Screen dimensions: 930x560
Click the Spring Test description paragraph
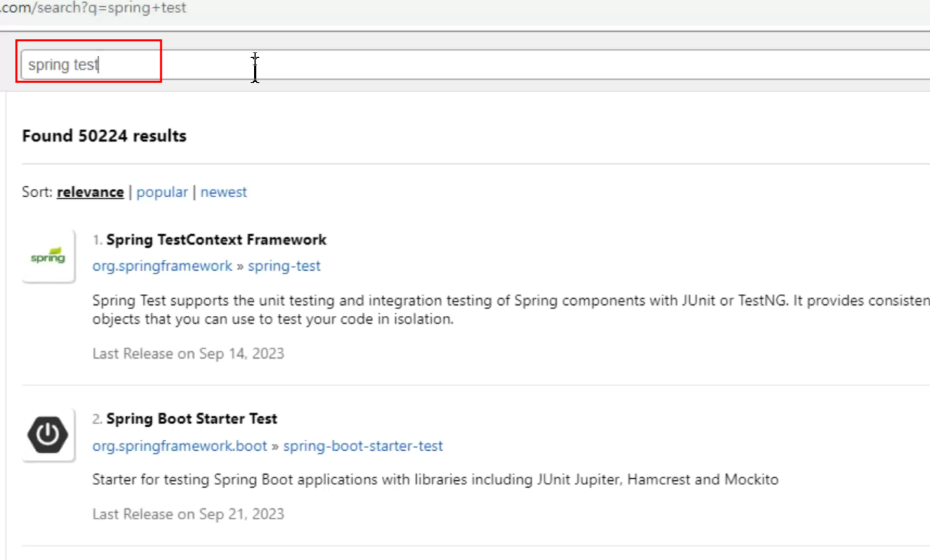(511, 310)
